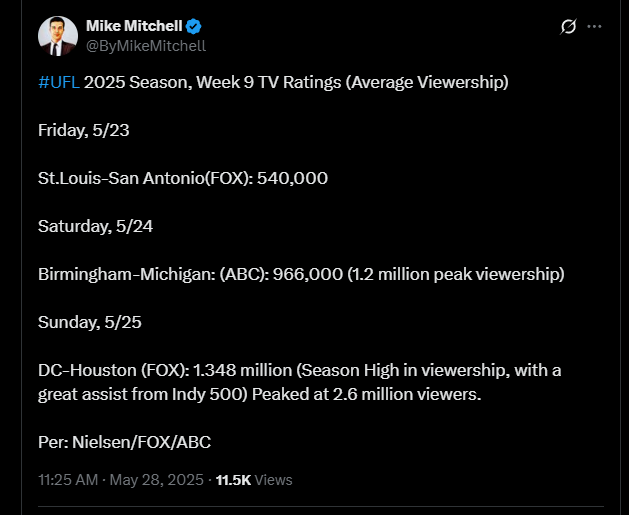Open the #UFL hashtag
The height and width of the screenshot is (515, 629).
tap(59, 82)
